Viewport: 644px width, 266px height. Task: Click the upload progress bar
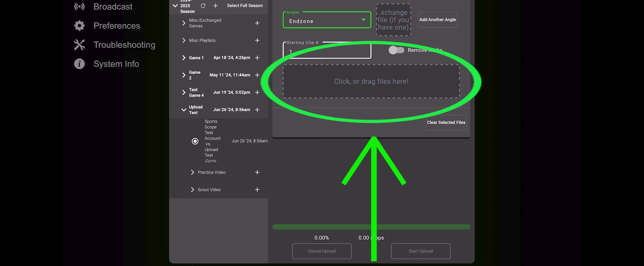(371, 227)
